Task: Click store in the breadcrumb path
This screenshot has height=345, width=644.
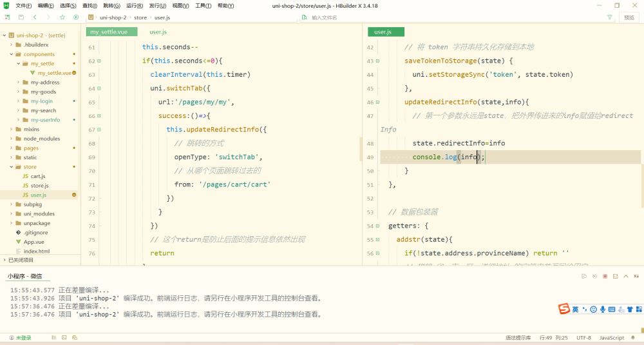Action: 140,17
